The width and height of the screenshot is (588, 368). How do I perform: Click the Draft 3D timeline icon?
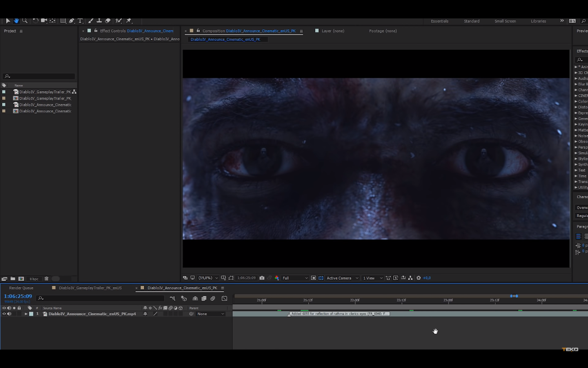184,298
